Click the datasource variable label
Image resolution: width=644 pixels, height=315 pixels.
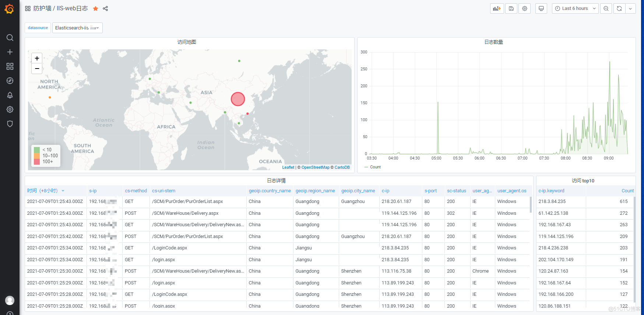coord(38,28)
